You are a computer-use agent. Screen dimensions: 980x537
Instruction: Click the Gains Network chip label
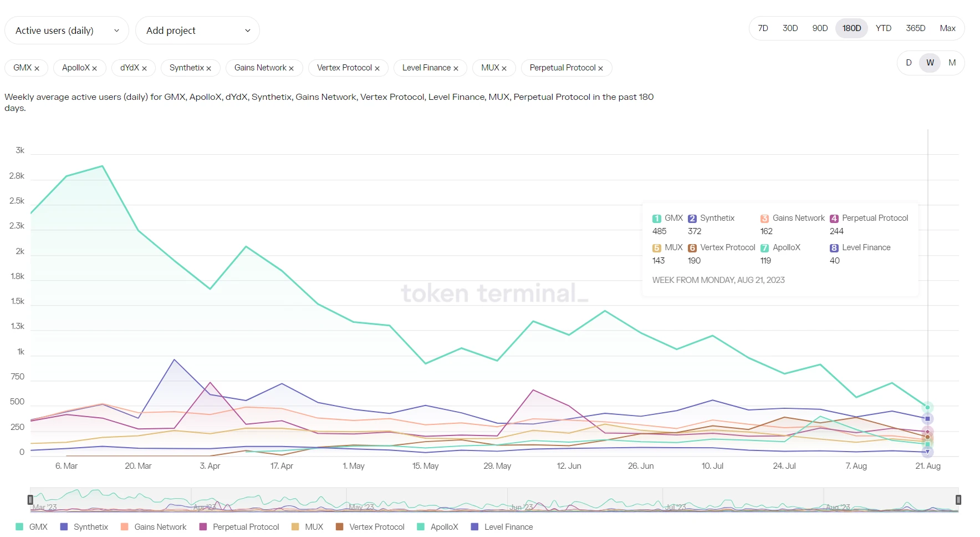coord(261,68)
